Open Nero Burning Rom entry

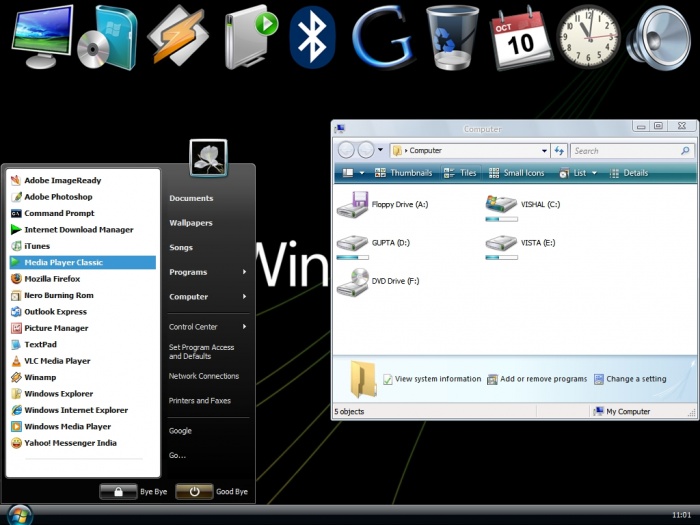tap(83, 295)
